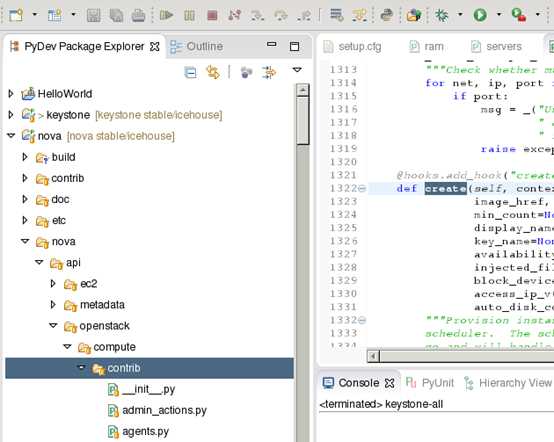The height and width of the screenshot is (442, 554).
Task: Open the External Tools dropdown arrow
Action: [538, 14]
